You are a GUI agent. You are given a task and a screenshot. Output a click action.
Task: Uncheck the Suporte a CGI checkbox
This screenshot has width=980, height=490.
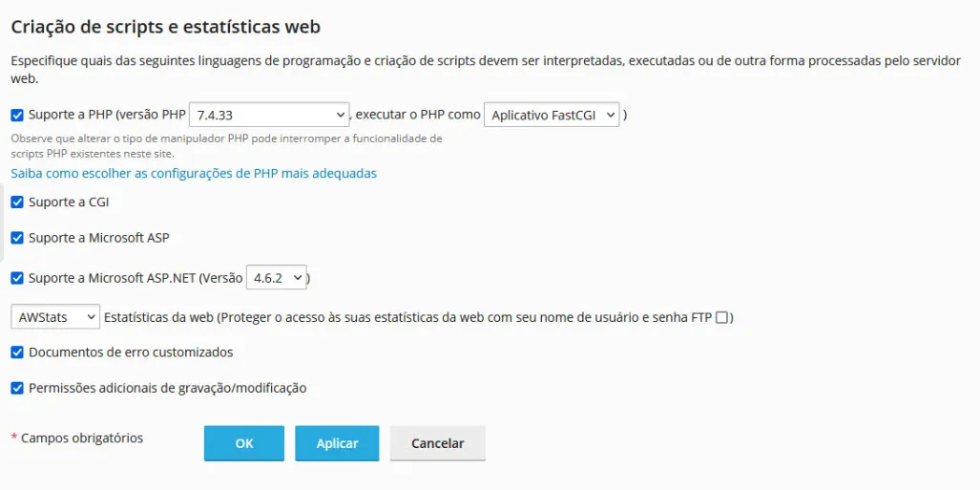coord(17,202)
